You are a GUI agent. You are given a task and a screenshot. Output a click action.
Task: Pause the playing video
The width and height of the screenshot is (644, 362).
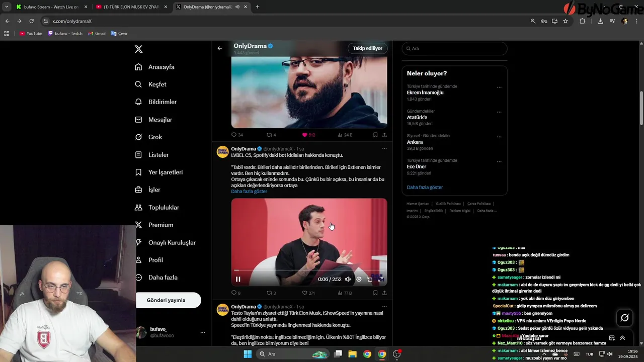click(x=238, y=279)
